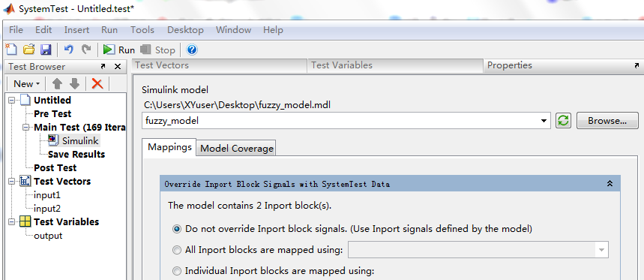Viewport: 644px width, 280px height.
Task: Click the Untitled root node label
Action: click(52, 101)
